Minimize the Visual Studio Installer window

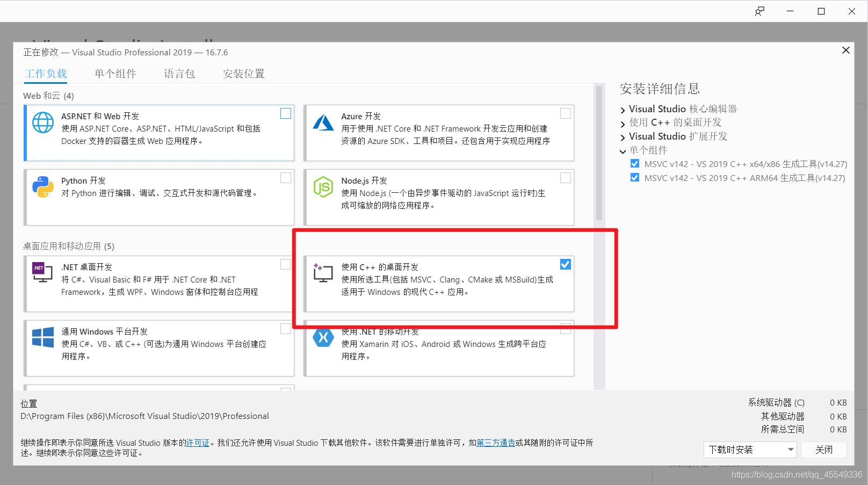tap(790, 11)
